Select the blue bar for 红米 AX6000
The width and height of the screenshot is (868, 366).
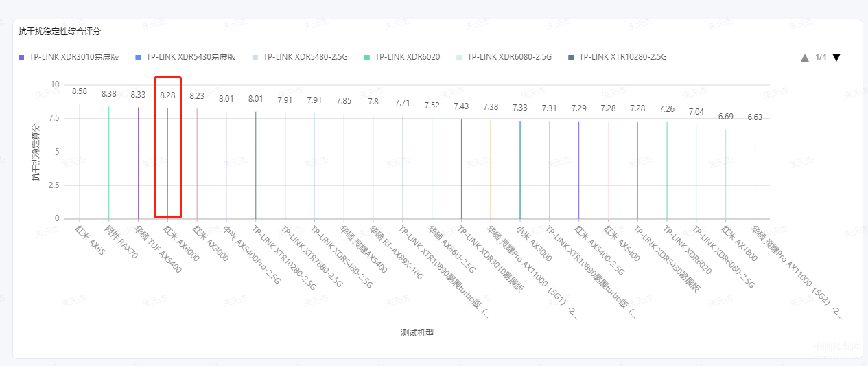tap(167, 163)
